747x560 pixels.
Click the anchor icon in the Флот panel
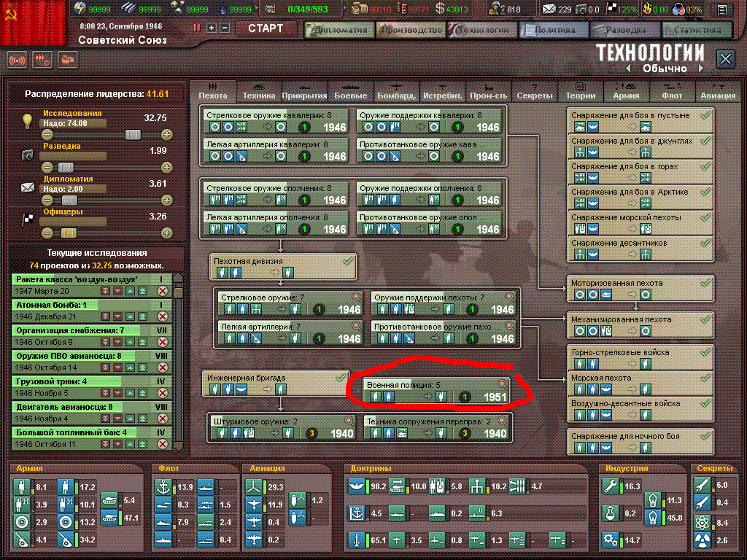click(x=164, y=486)
